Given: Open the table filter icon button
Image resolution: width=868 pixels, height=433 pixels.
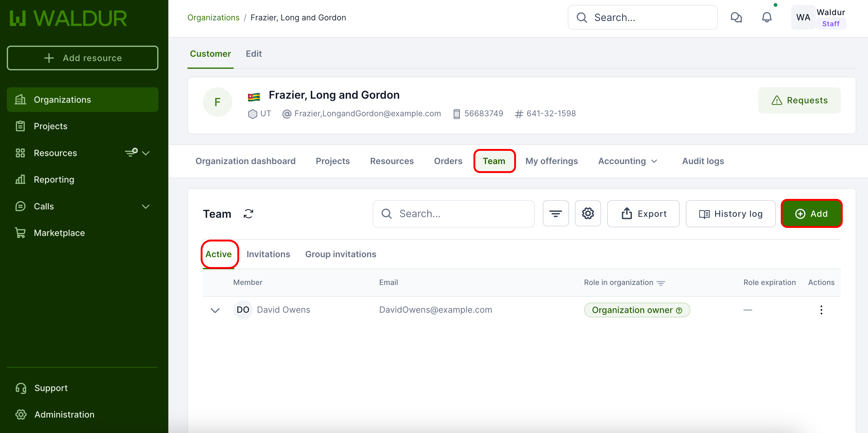Looking at the screenshot, I should click(x=555, y=214).
